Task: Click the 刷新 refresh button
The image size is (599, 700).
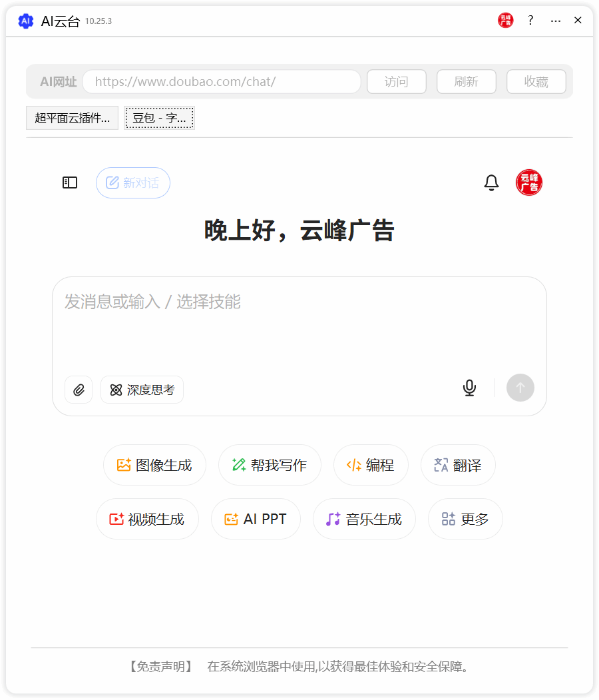Action: point(466,81)
